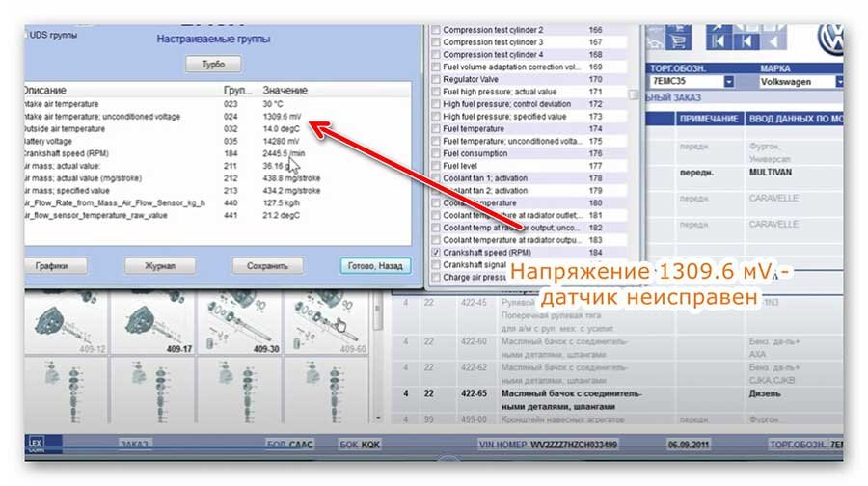Image resolution: width=868 pixels, height=486 pixels.
Task: Check High fuel pressure; control deviation
Action: 436,104
